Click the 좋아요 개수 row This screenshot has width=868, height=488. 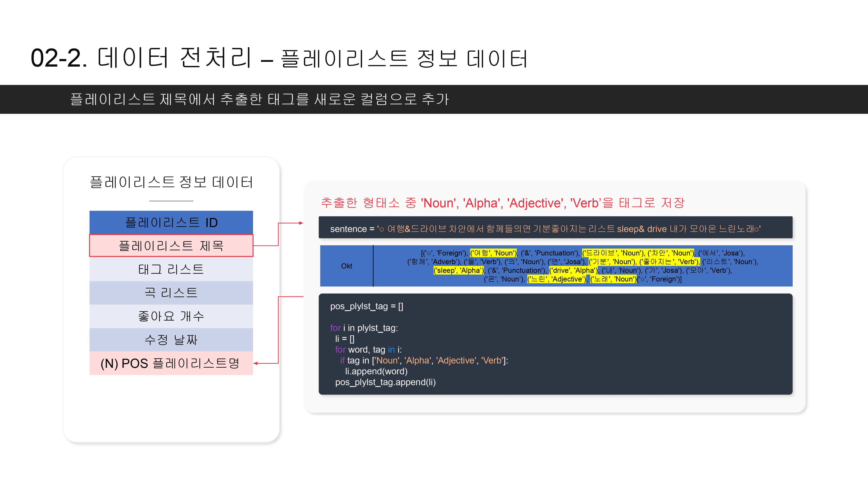(171, 316)
